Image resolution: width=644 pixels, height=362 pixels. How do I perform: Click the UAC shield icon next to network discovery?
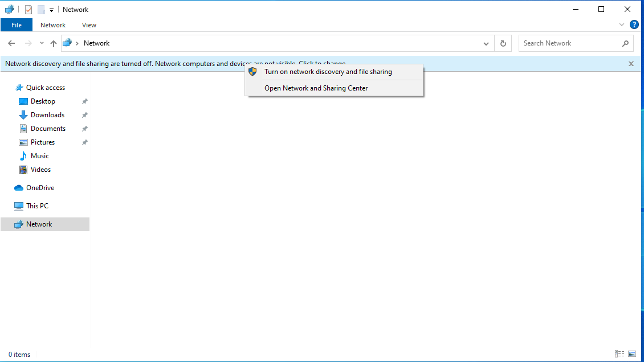click(x=252, y=71)
